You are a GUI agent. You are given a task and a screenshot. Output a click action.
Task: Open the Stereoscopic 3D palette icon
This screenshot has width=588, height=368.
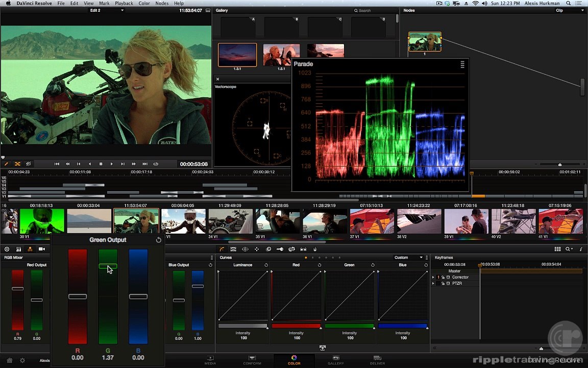point(303,249)
